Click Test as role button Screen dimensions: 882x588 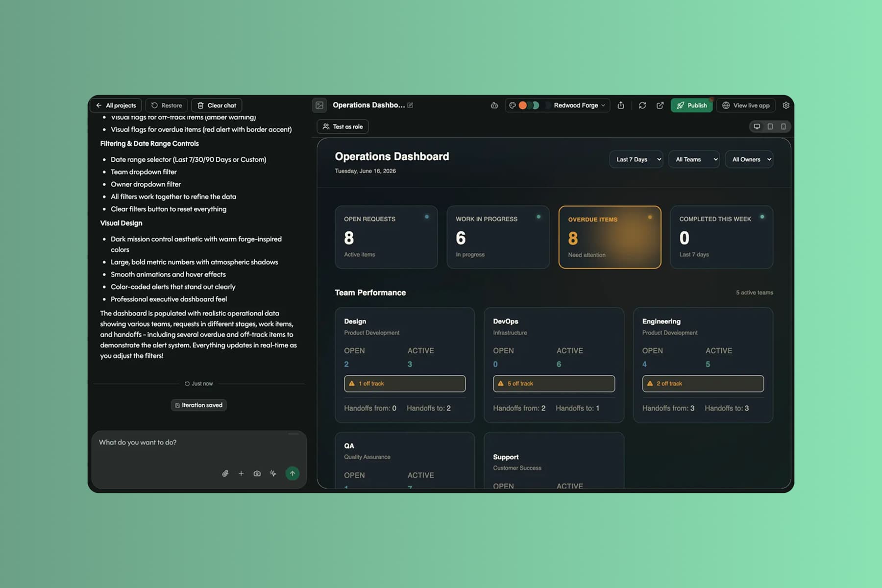tap(343, 126)
